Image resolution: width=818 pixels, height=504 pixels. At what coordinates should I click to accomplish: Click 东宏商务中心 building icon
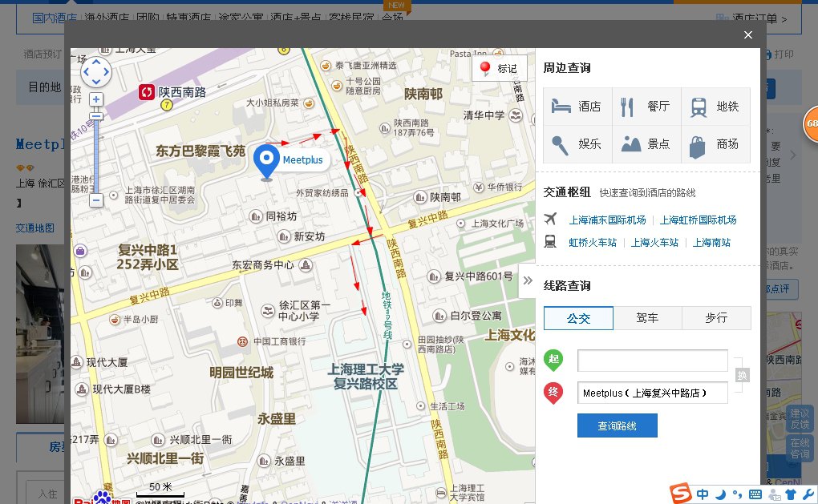[306, 264]
